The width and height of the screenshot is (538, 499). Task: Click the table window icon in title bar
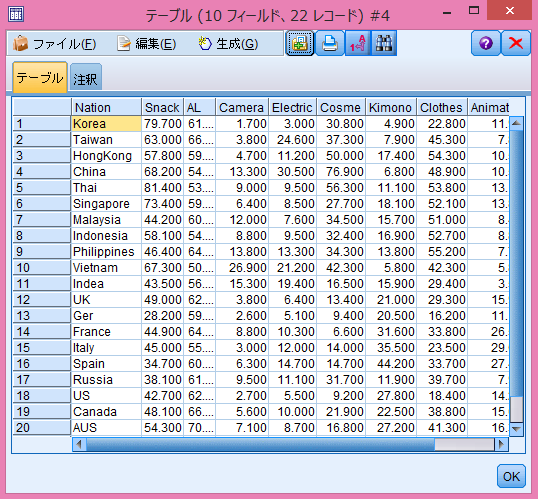16,14
